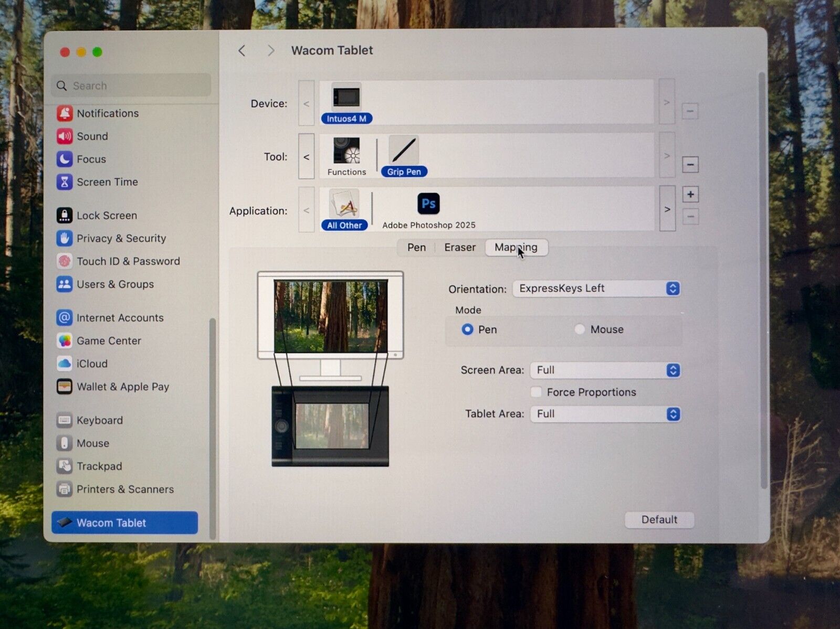Remove the application with minus button
The height and width of the screenshot is (629, 840).
[x=690, y=217]
